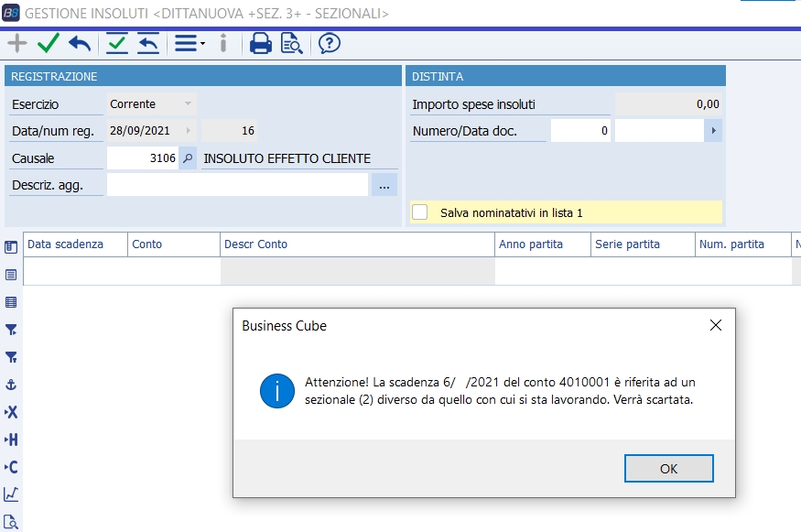801x532 pixels.
Task: Click the 'Descr Conto' column header
Action: click(357, 244)
